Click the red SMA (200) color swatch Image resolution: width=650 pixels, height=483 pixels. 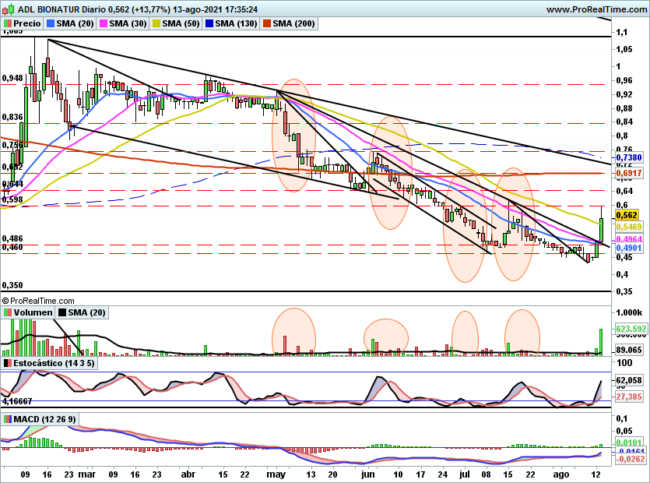coord(267,24)
